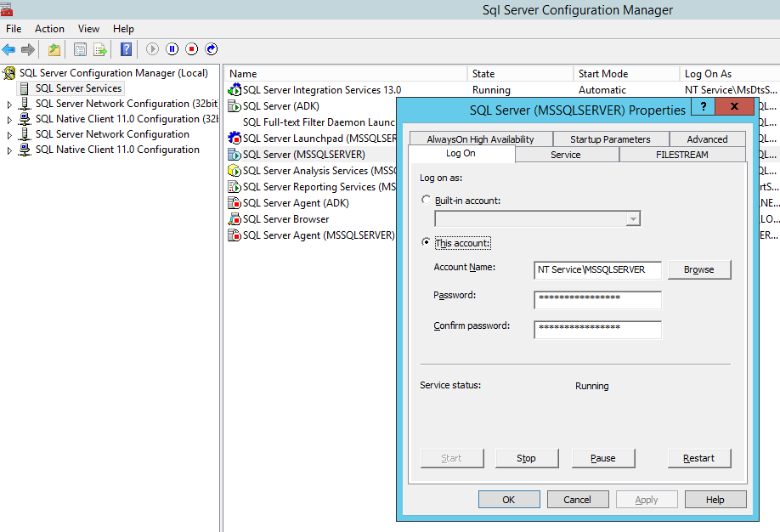Click the SQL Server (ADK) service icon

tap(235, 106)
